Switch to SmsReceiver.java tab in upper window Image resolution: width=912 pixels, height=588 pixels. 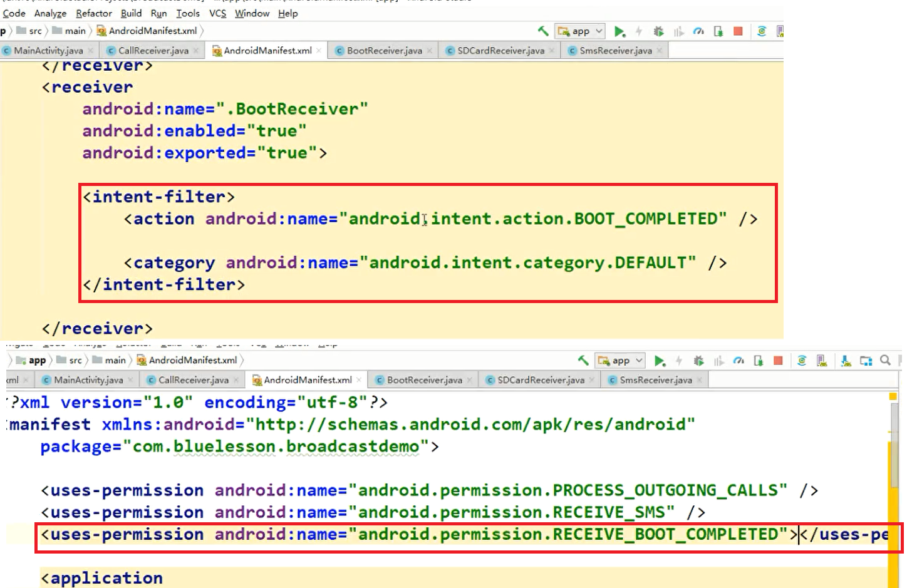click(616, 51)
